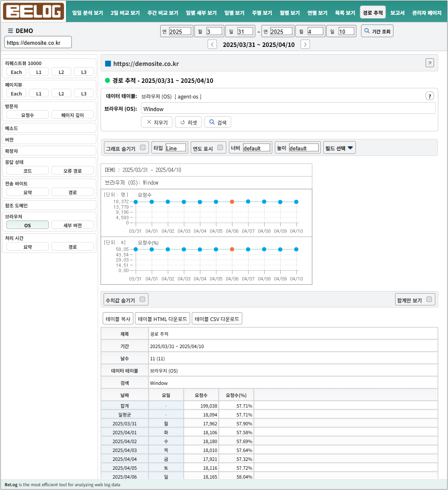Viewport: 448px width, 490px height.
Task: Click the 요청수(%) column header
Action: [x=236, y=395]
